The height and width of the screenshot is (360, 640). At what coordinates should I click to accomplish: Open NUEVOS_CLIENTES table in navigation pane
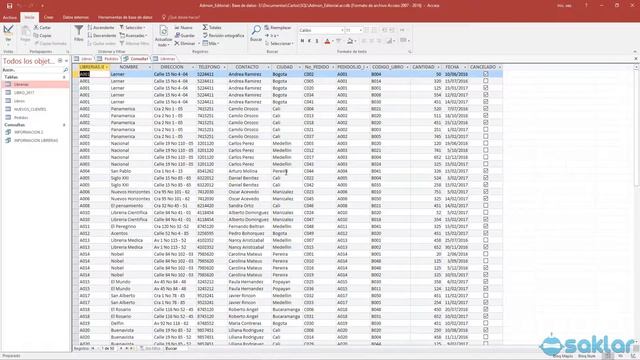click(30, 109)
